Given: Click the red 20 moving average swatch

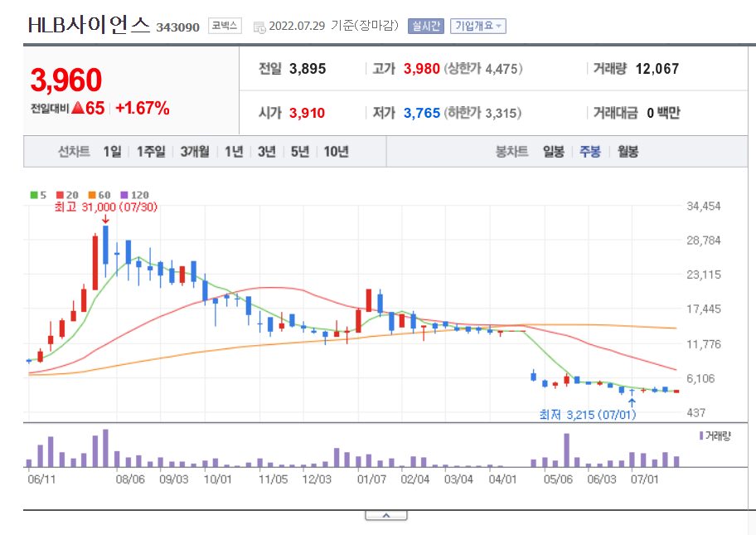Looking at the screenshot, I should tap(60, 195).
